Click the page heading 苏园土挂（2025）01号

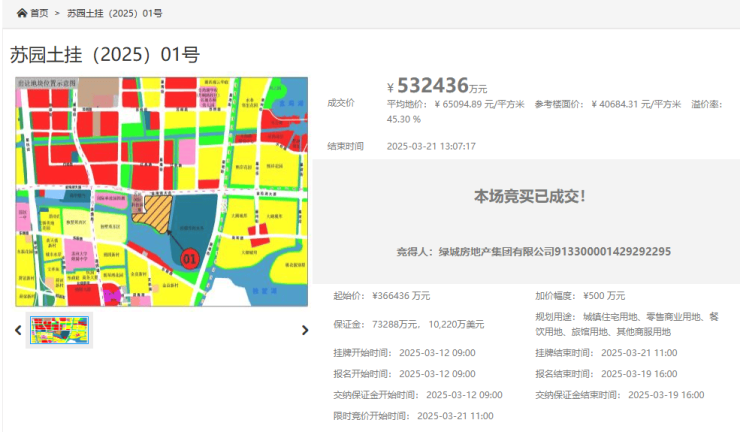pos(105,54)
